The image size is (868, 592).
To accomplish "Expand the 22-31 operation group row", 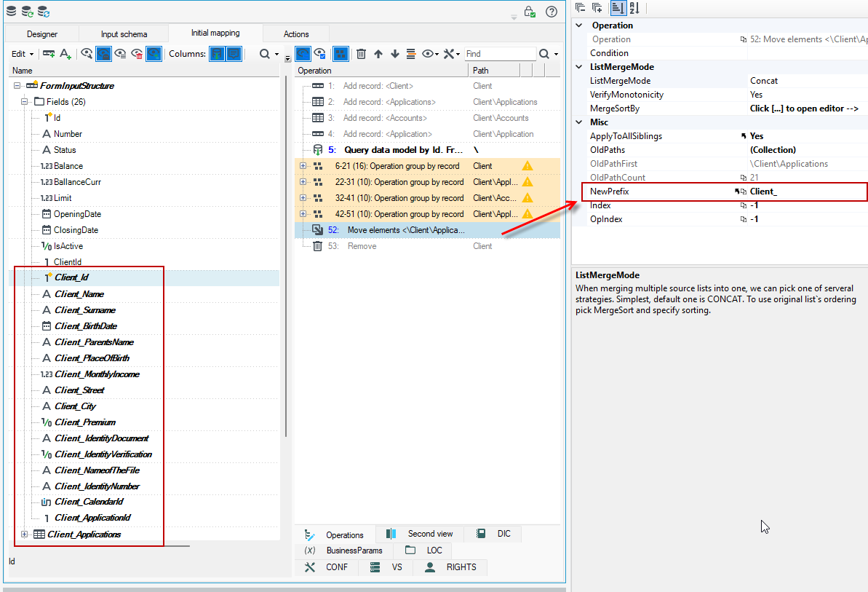I will (303, 181).
